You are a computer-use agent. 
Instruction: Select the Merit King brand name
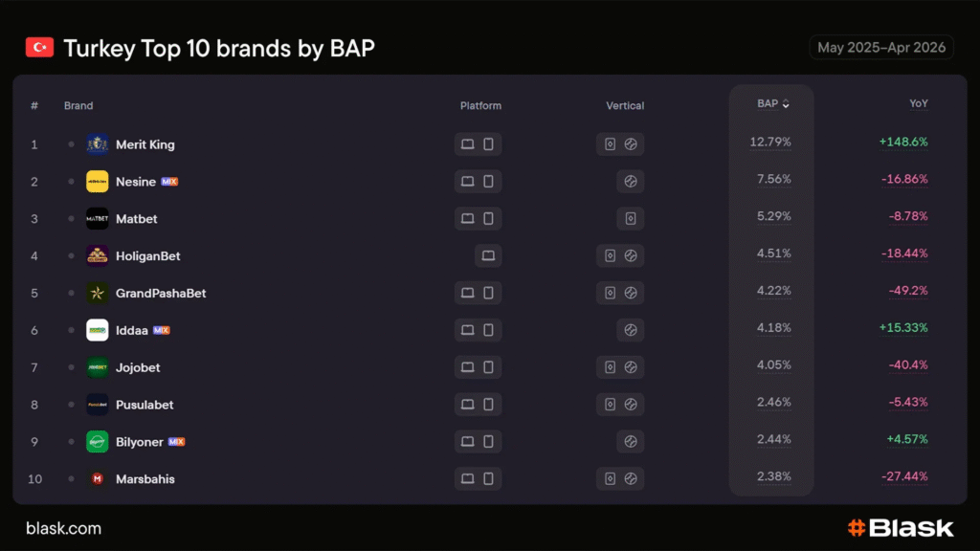(145, 144)
